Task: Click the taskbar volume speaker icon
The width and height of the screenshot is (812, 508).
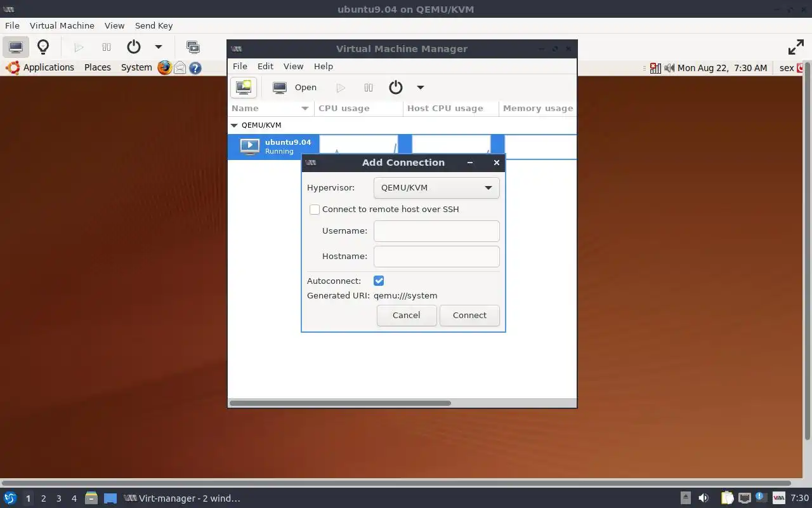Action: click(x=704, y=498)
